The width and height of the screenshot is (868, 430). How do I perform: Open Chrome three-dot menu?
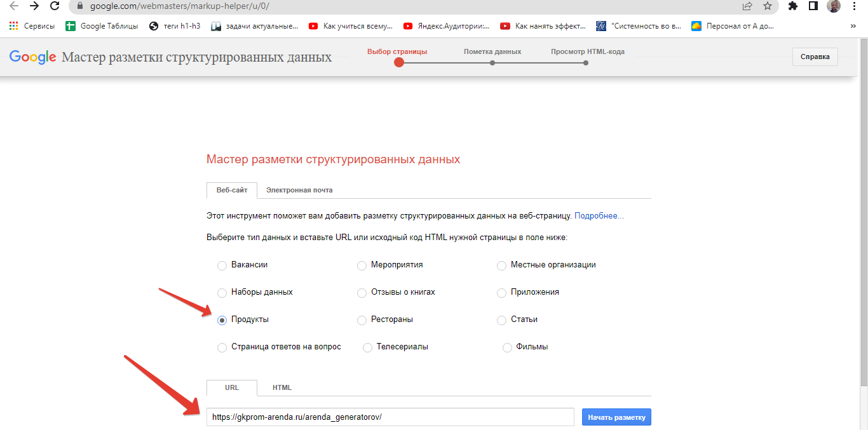click(x=854, y=6)
